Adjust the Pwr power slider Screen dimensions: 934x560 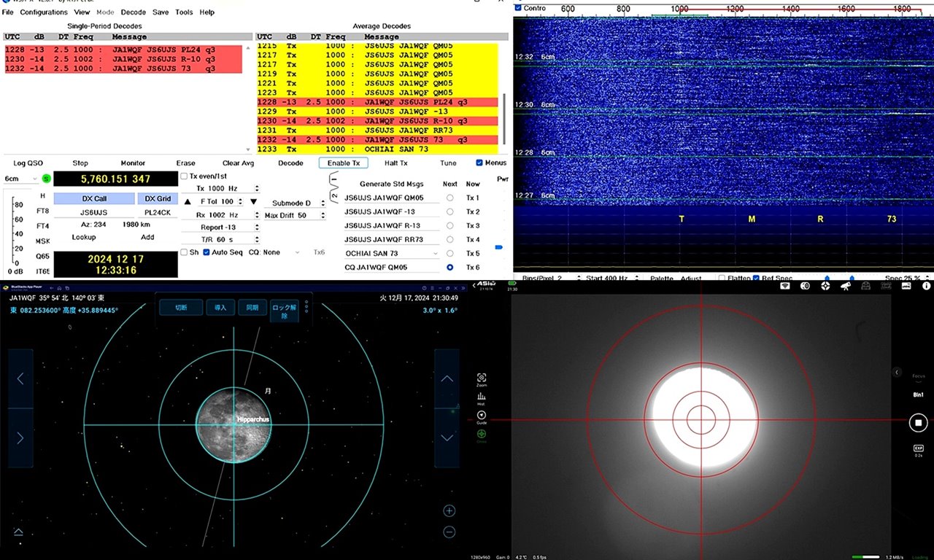[499, 247]
